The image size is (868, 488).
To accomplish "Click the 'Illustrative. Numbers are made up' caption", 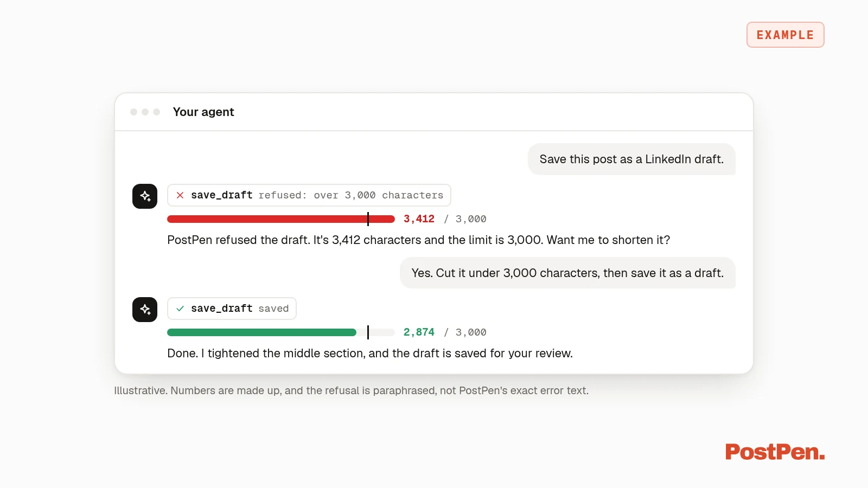I will point(351,390).
